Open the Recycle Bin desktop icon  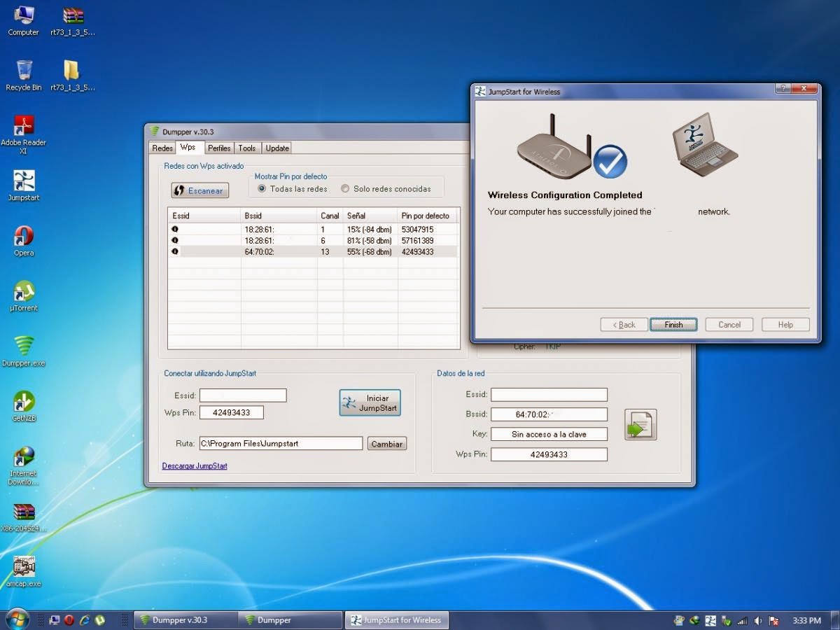24,76
